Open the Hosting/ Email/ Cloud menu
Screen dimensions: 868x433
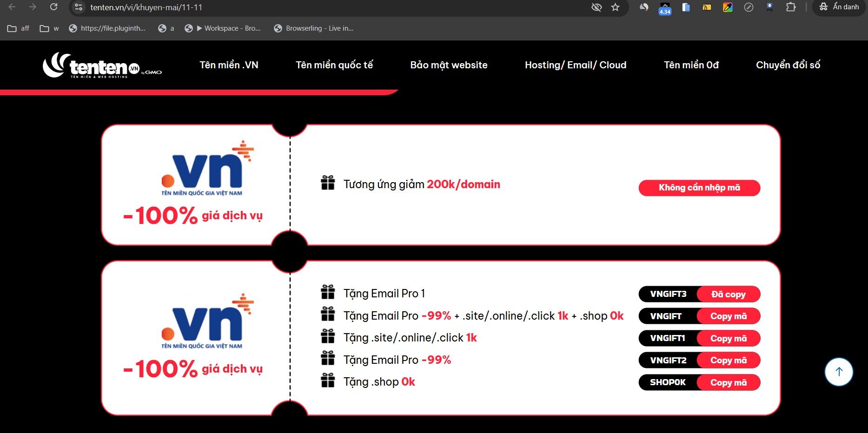coord(576,65)
